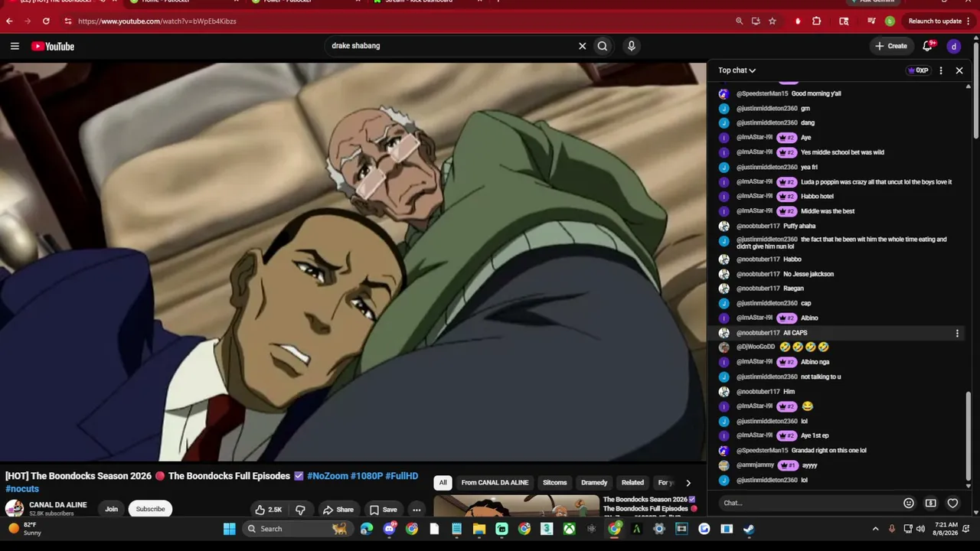
Task: Expand the Top chat dropdown
Action: coord(737,70)
